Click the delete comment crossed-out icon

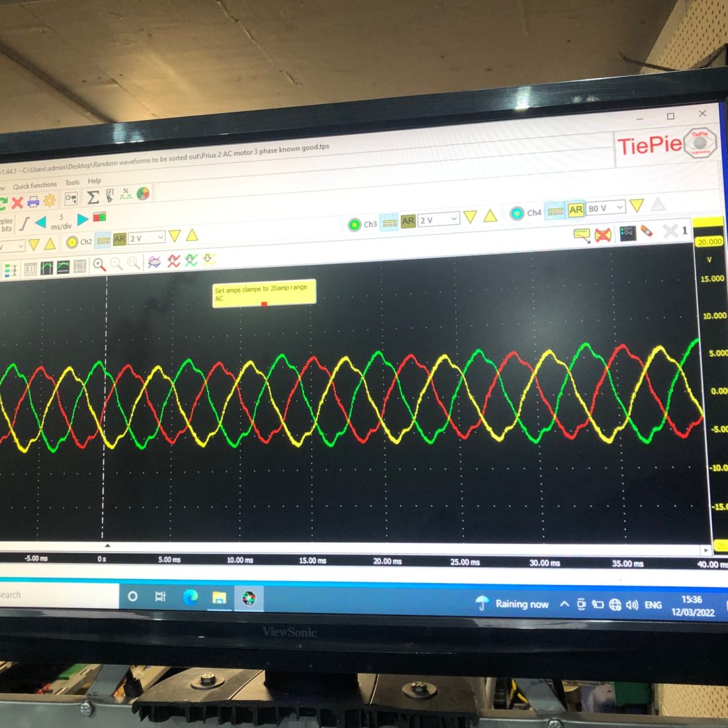(602, 234)
